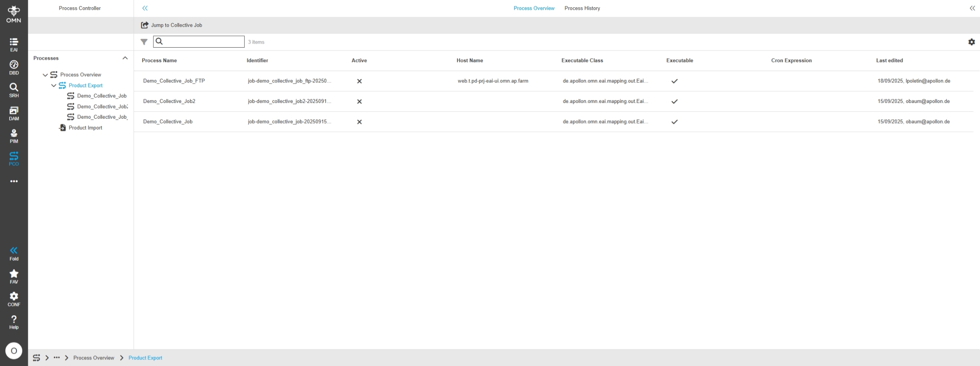The width and height of the screenshot is (980, 366).
Task: Open the PIM module icon
Action: point(14,136)
